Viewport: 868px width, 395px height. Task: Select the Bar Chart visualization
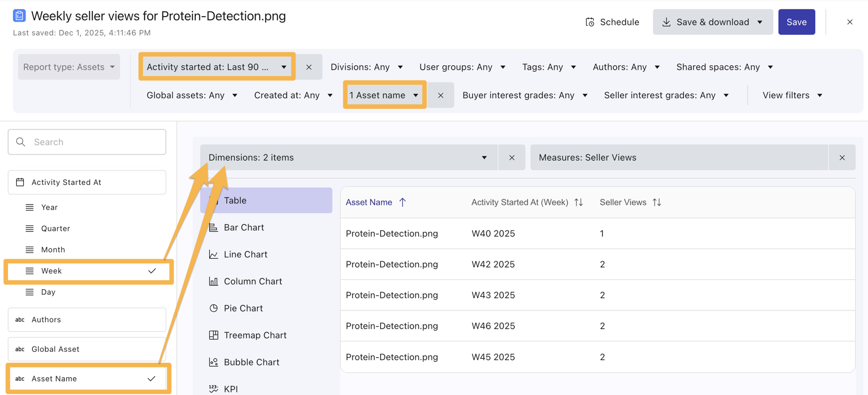click(x=244, y=227)
